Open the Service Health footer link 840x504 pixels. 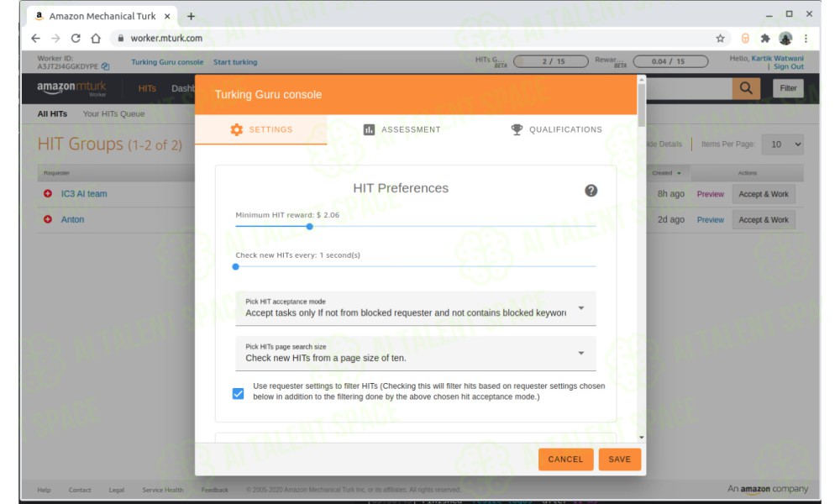(162, 490)
